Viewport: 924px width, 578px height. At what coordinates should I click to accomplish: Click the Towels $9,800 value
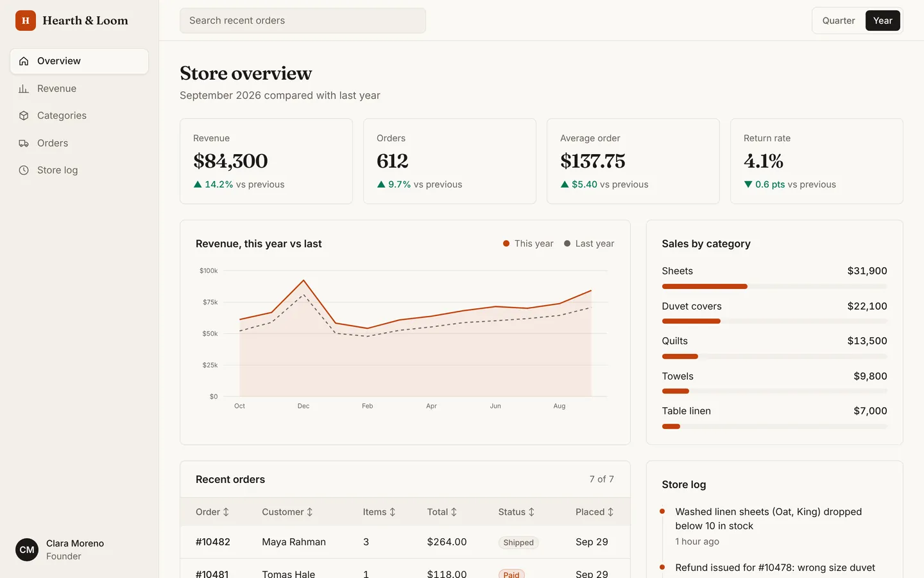870,376
